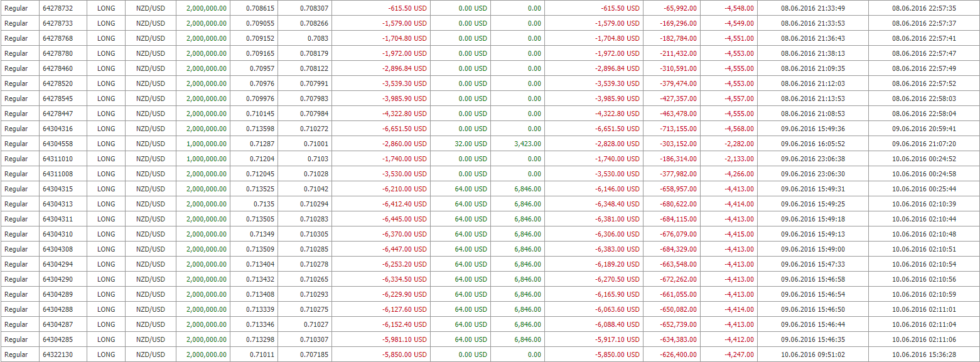The width and height of the screenshot is (980, 362).
Task: Click order ID 64304311
Action: 58,219
